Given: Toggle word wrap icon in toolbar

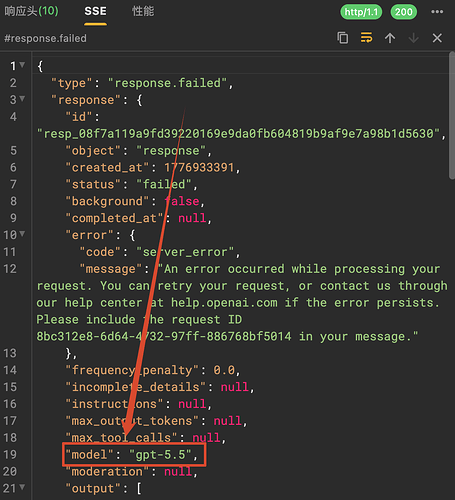Looking at the screenshot, I should click(x=366, y=38).
